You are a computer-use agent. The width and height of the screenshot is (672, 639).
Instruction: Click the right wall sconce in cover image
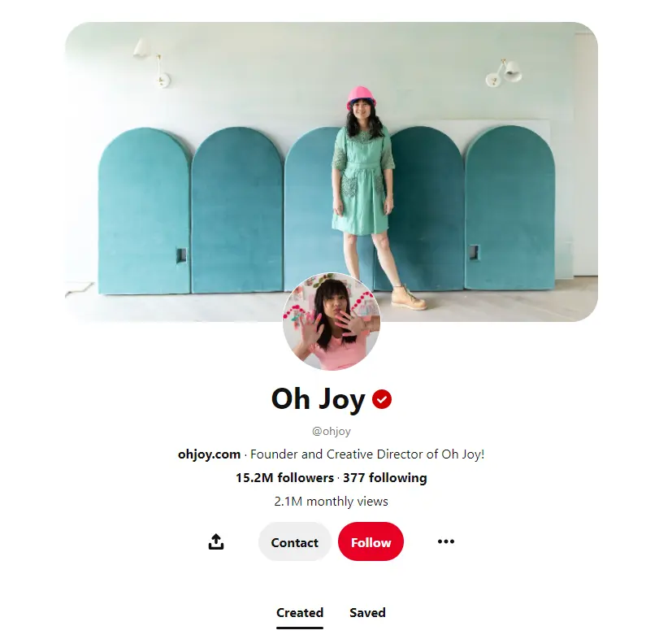504,73
